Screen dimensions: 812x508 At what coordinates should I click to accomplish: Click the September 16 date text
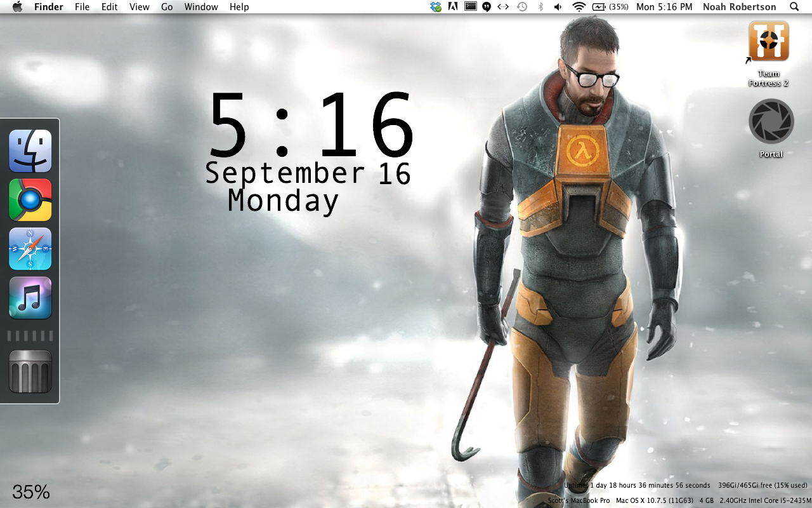coord(308,173)
